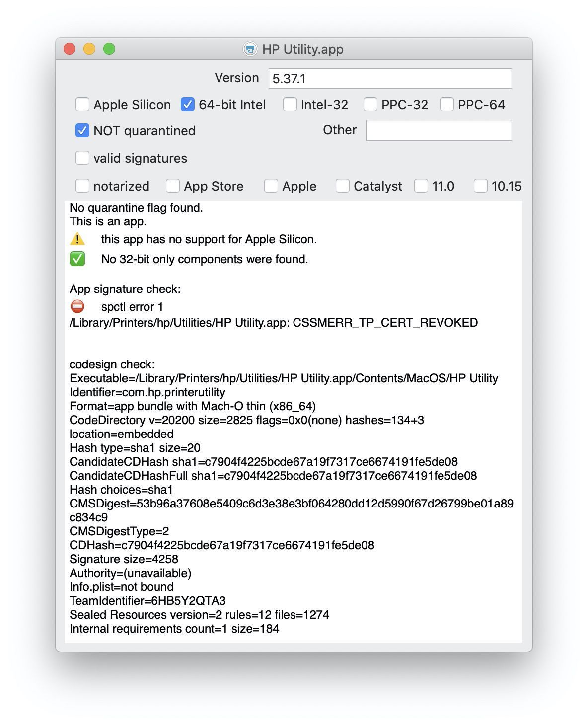This screenshot has width=588, height=725.
Task: Tick the valid signatures checkbox
Action: coord(82,158)
